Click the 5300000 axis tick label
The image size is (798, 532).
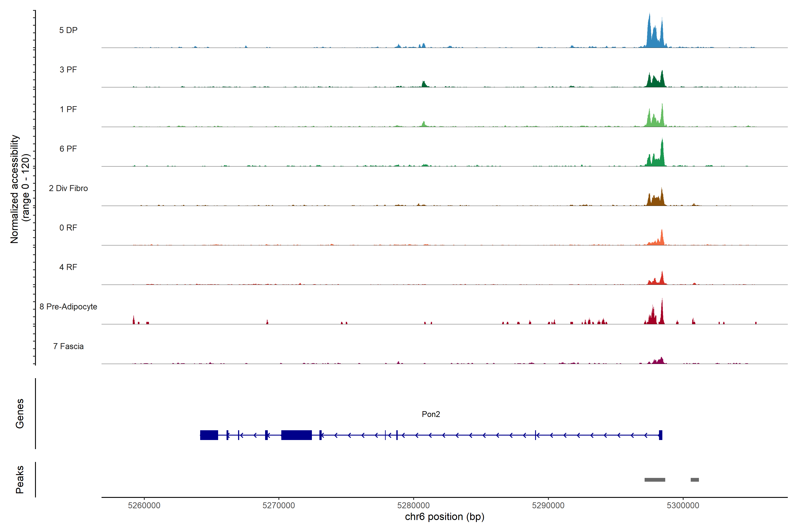(683, 505)
